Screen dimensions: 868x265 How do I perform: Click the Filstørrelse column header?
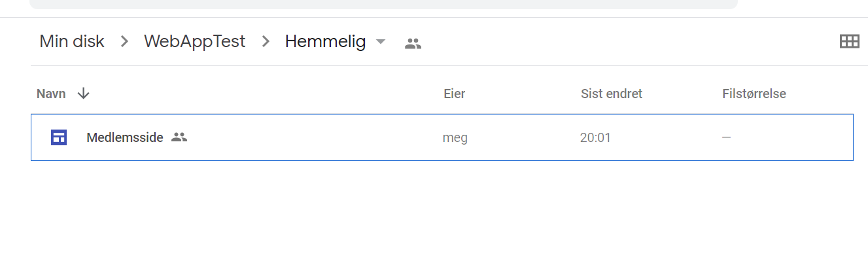click(754, 94)
